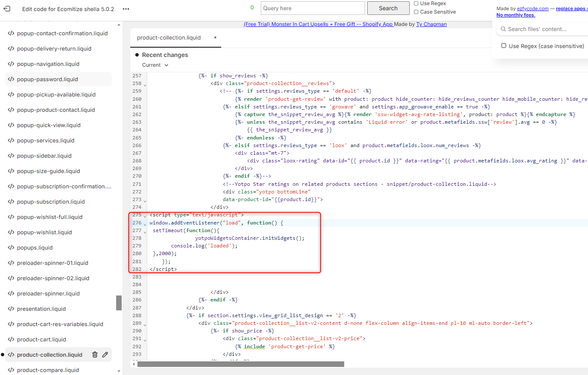Image resolution: width=588 pixels, height=375 pixels.
Task: Click the magnifier icon in file search
Action: [503, 29]
